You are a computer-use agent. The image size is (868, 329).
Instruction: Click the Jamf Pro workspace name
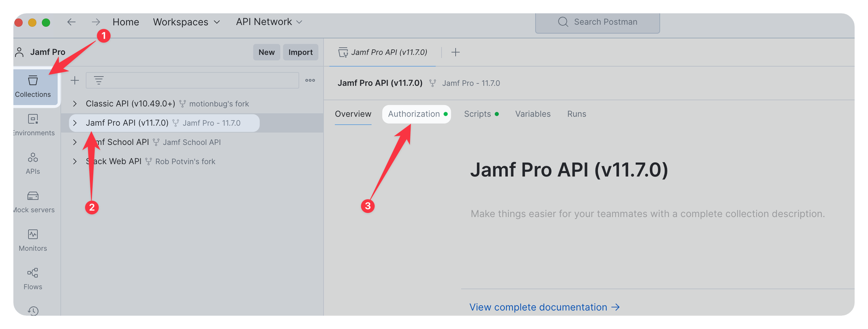(x=48, y=52)
